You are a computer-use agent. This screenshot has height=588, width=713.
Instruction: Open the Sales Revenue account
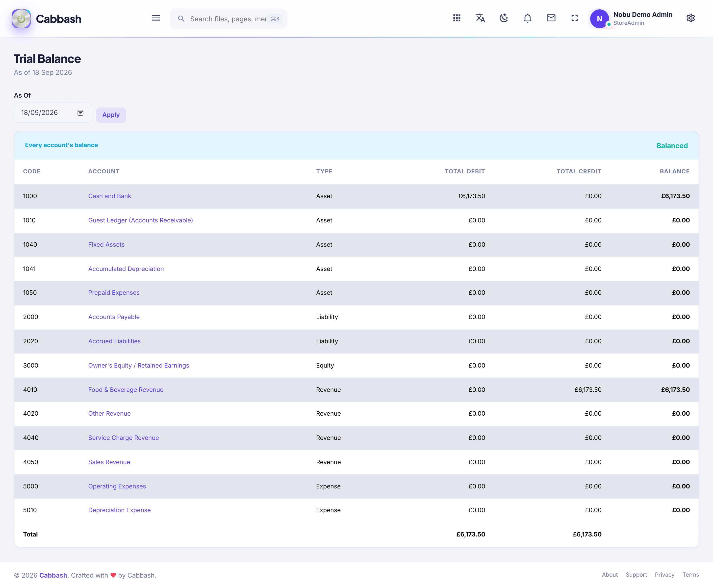tap(109, 462)
